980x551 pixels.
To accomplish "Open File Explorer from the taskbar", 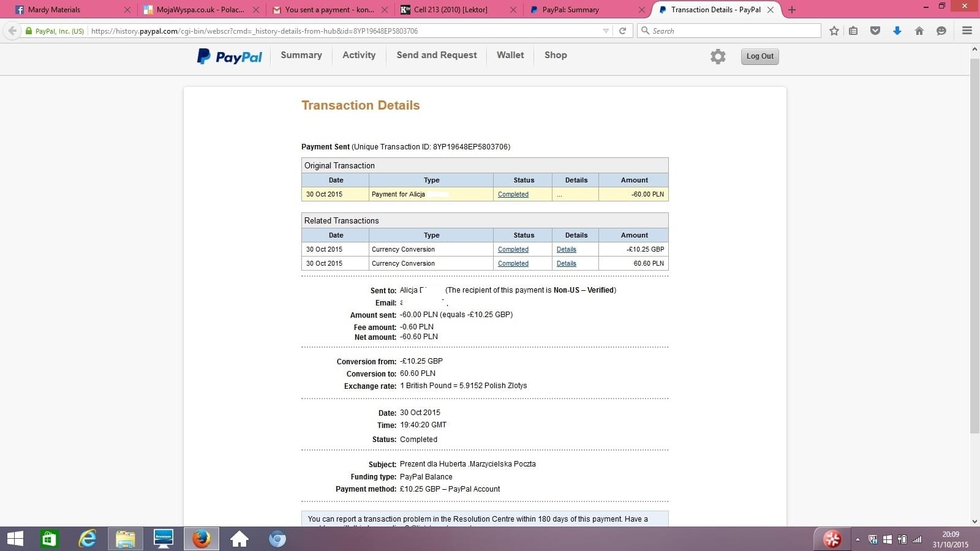I will (x=126, y=539).
